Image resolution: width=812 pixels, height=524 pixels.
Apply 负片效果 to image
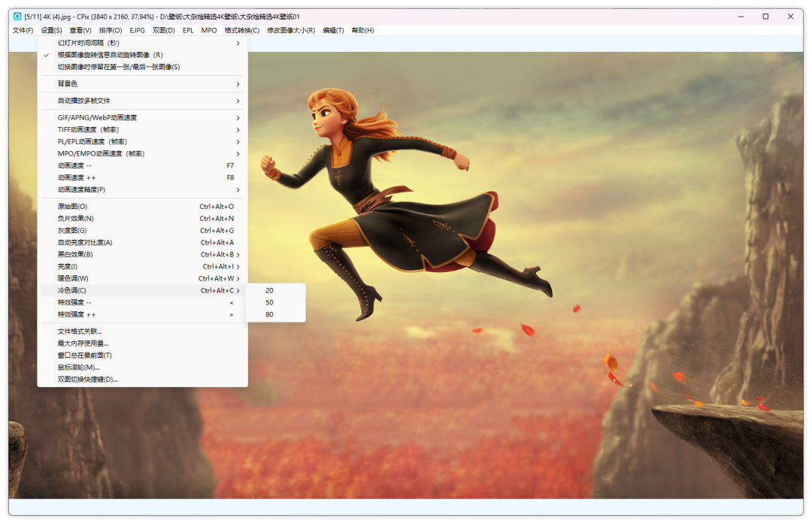75,218
